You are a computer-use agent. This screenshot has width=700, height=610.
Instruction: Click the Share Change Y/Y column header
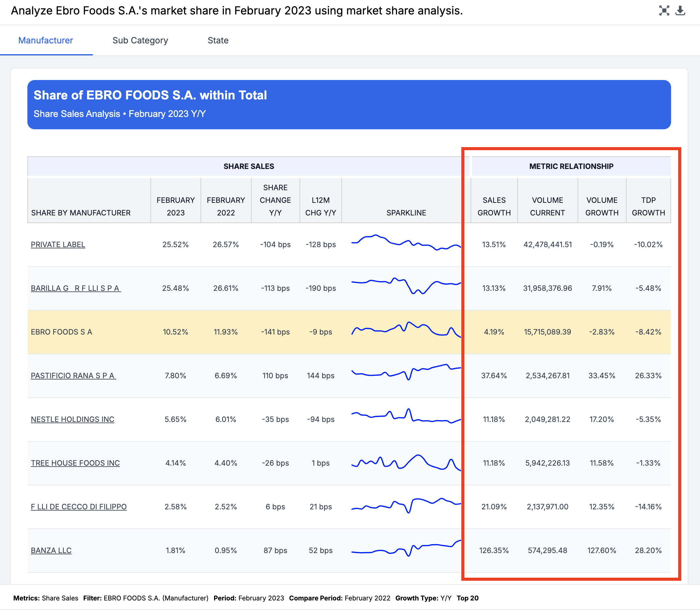pos(275,200)
